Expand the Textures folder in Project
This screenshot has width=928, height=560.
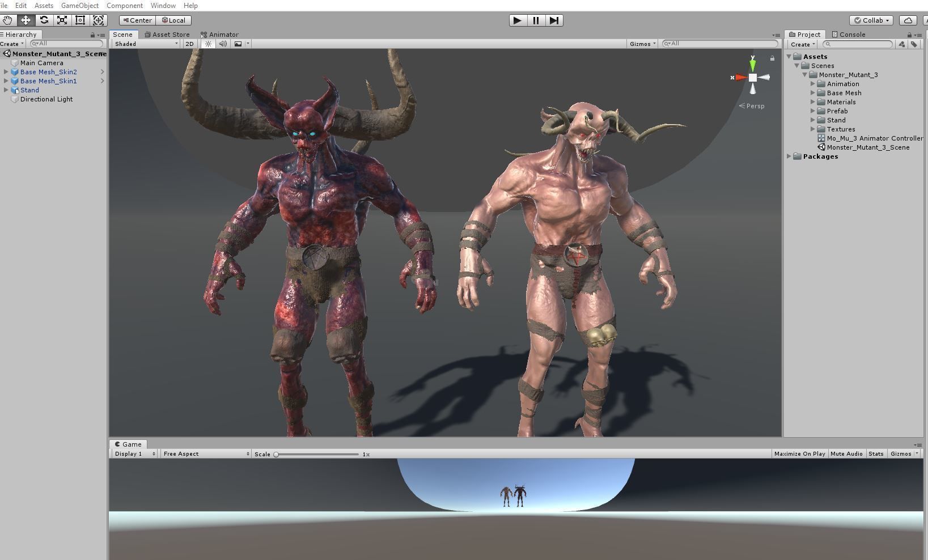coord(813,129)
